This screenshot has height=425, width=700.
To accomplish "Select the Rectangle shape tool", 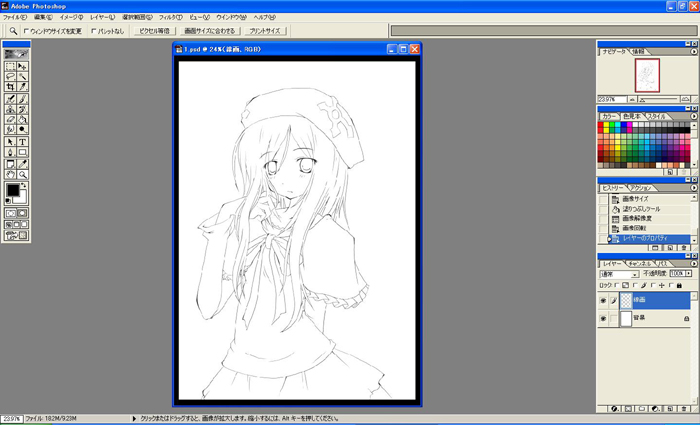I will tap(22, 152).
